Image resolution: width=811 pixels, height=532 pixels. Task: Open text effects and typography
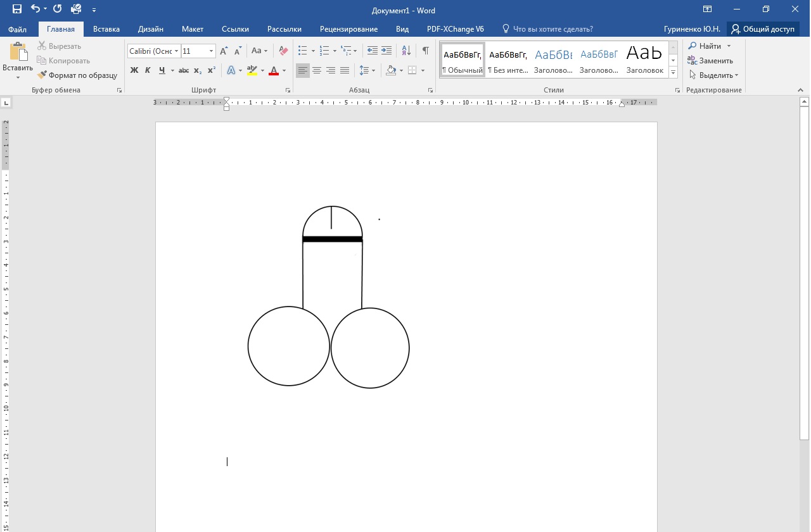pos(231,70)
